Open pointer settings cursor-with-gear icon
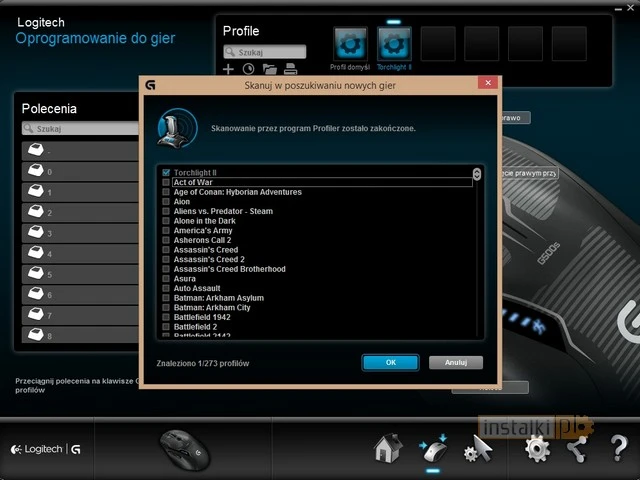The image size is (640, 480). click(x=478, y=449)
